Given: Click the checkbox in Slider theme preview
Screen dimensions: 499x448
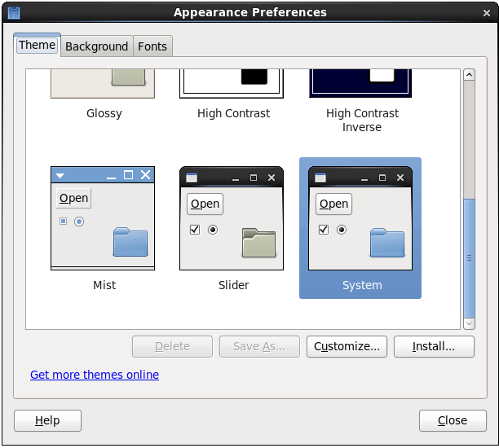Looking at the screenshot, I should point(194,230).
